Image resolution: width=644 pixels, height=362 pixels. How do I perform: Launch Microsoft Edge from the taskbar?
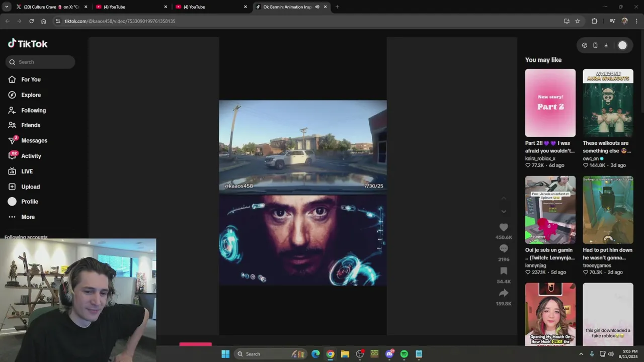[x=315, y=354]
